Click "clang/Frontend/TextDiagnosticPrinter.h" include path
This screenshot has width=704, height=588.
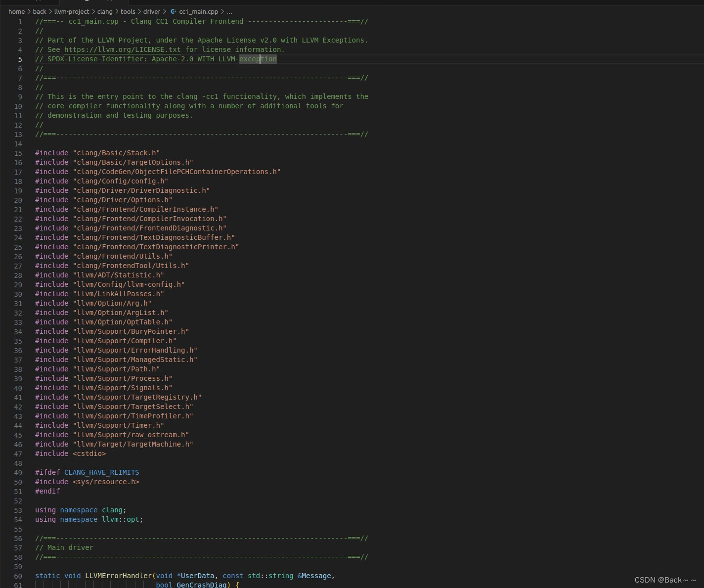pyautogui.click(x=156, y=247)
